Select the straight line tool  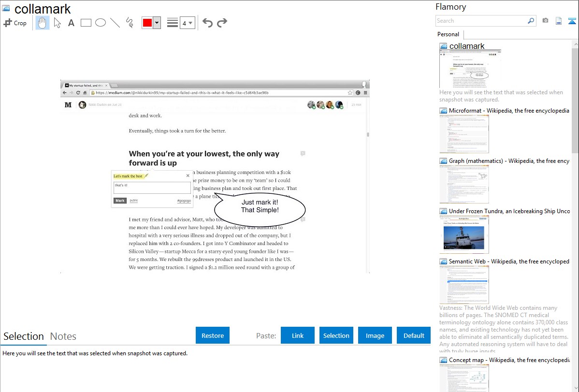click(115, 23)
